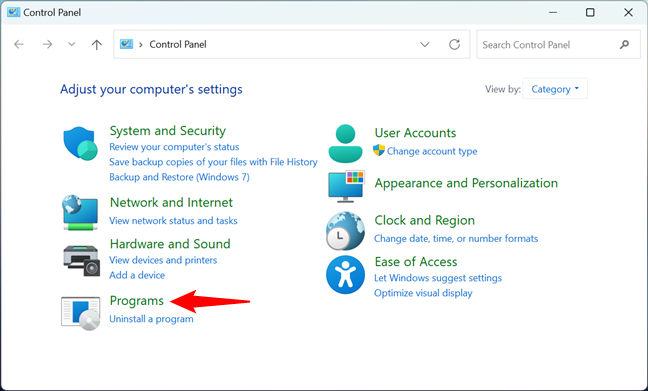Open the Appearance and Personalization monitor icon
The width and height of the screenshot is (648, 391).
pos(346,186)
